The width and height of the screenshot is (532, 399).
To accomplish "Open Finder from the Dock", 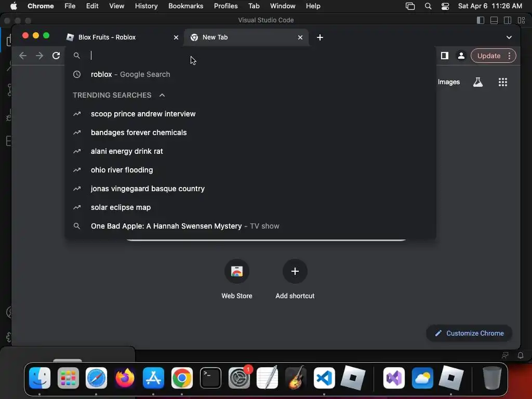I will tap(39, 378).
